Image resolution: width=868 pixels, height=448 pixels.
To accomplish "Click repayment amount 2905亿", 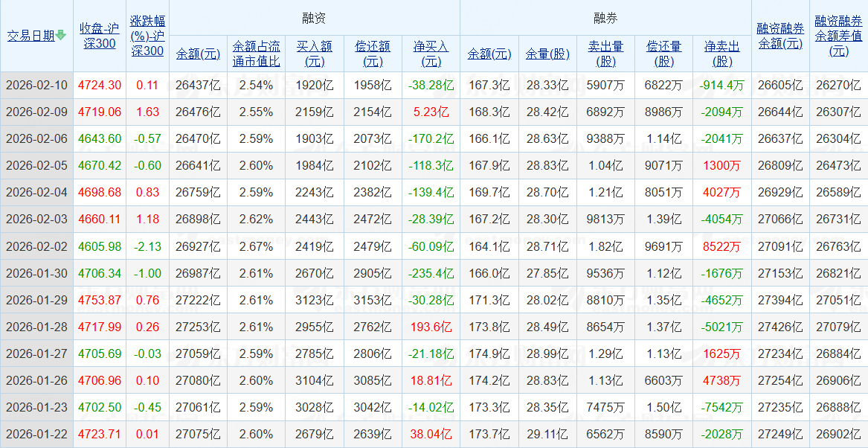I will coord(373,273).
